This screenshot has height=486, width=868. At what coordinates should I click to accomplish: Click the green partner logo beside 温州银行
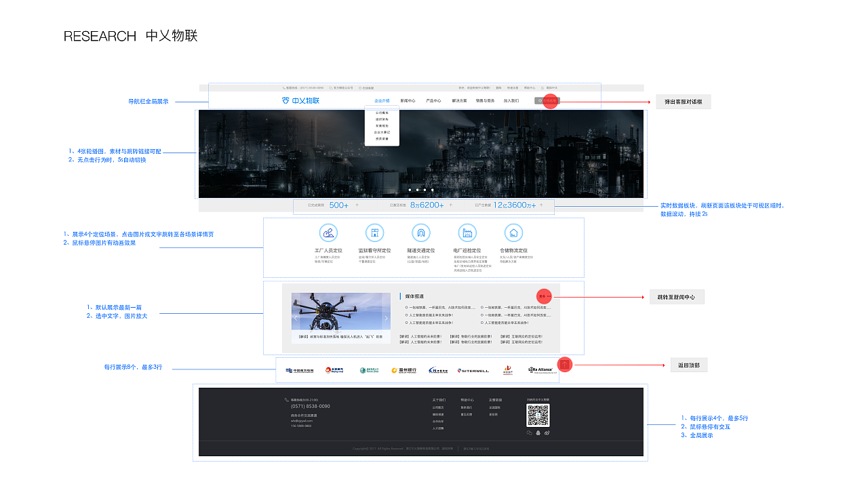point(369,370)
